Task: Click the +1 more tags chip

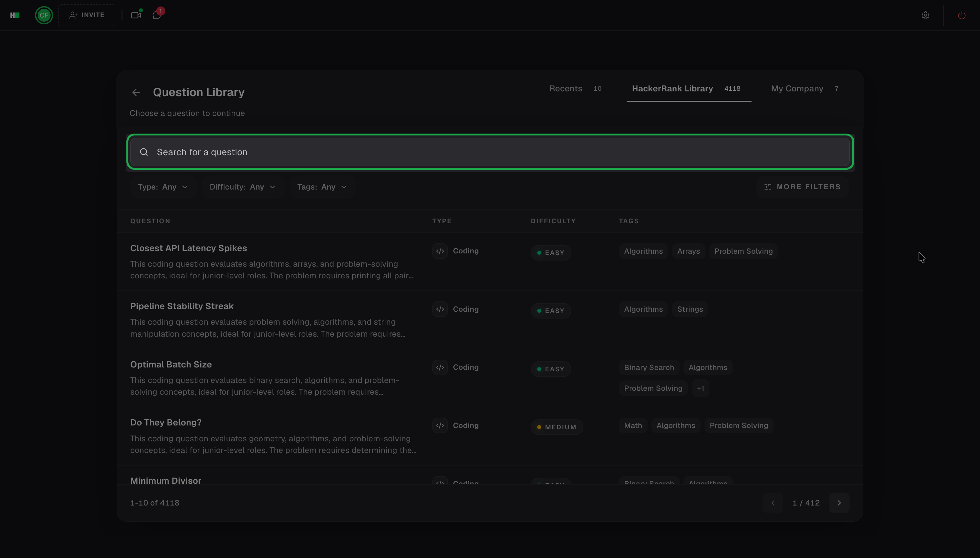Action: click(700, 389)
